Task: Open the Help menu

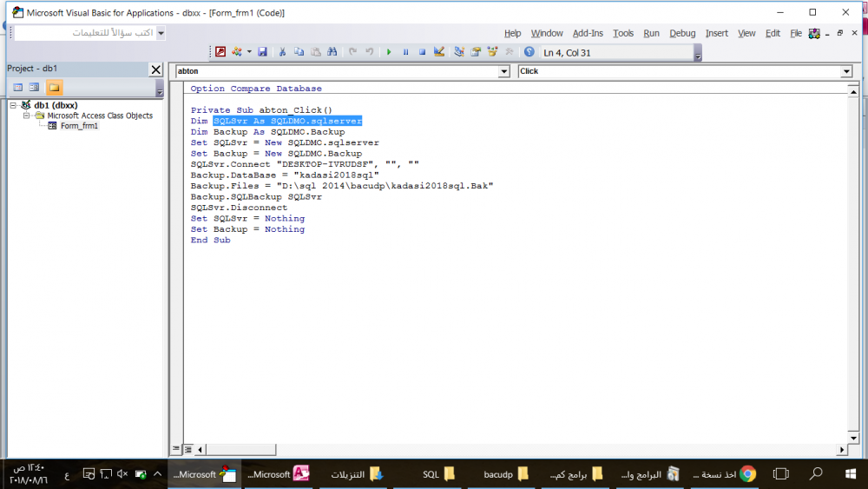Action: pyautogui.click(x=513, y=33)
